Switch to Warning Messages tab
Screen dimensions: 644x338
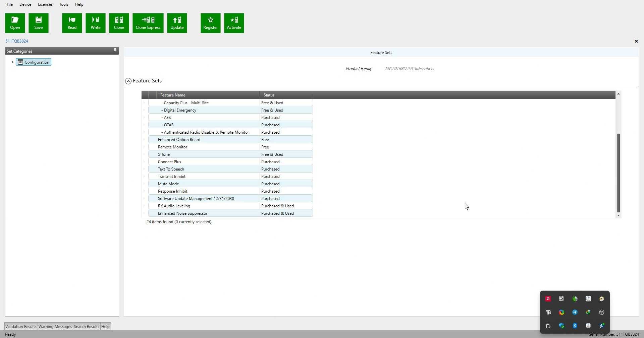55,327
